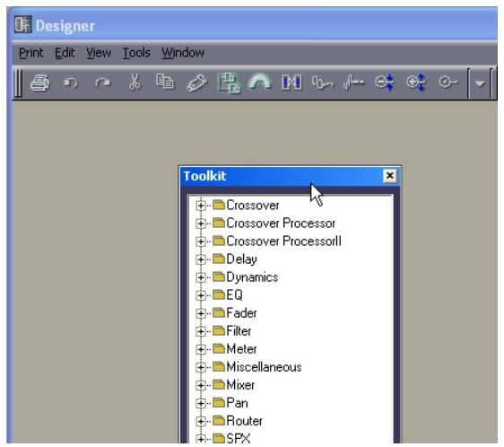Expand the Crossover Processor tree node
504x447 pixels.
tap(201, 223)
